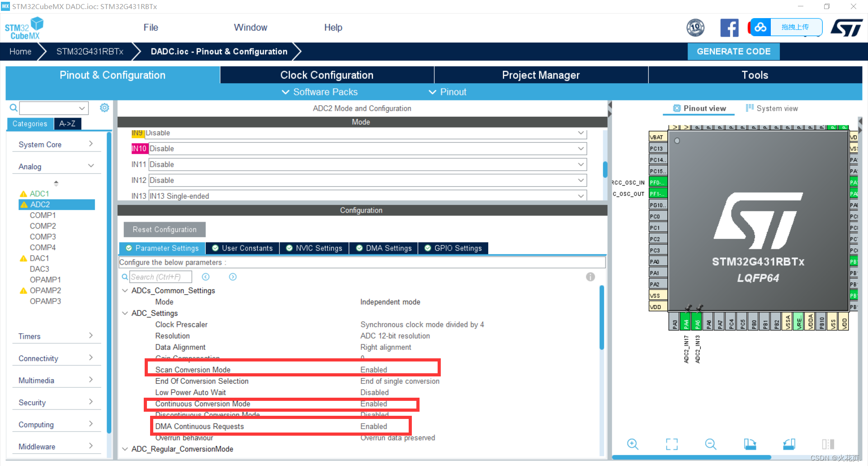Switch to System view
The image size is (868, 466).
[772, 109]
